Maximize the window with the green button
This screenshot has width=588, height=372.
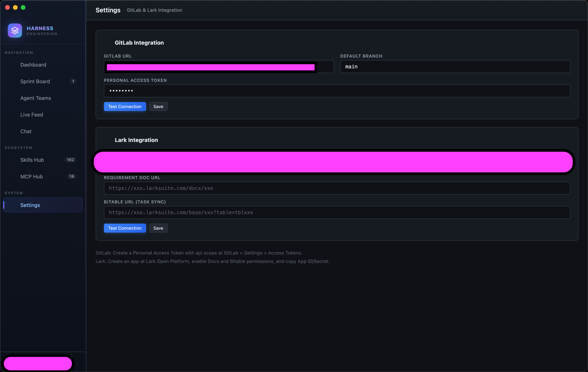(x=23, y=7)
